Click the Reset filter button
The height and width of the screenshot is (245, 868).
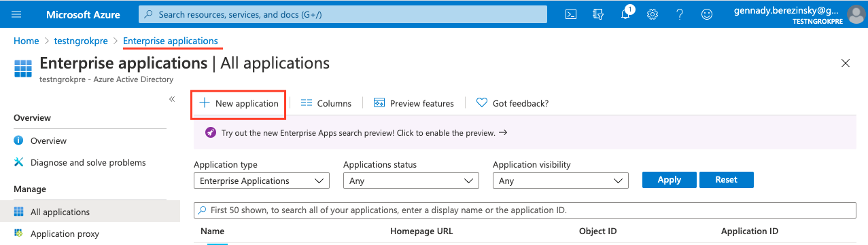[x=727, y=180]
